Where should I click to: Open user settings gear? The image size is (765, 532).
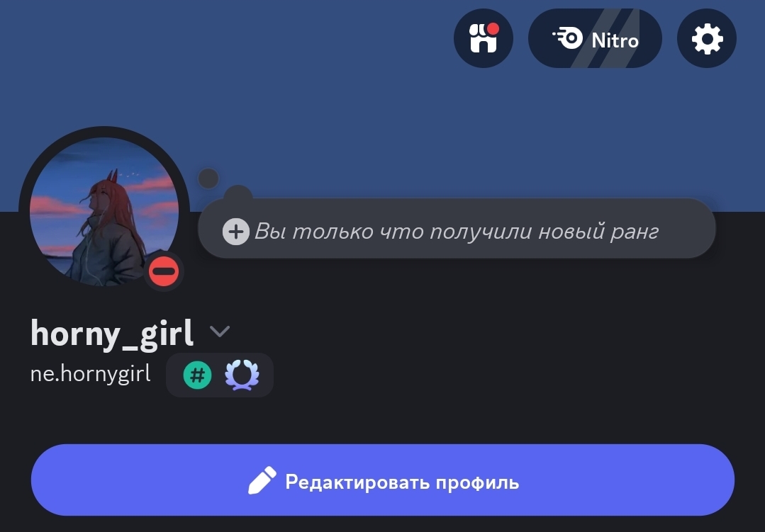click(x=706, y=38)
